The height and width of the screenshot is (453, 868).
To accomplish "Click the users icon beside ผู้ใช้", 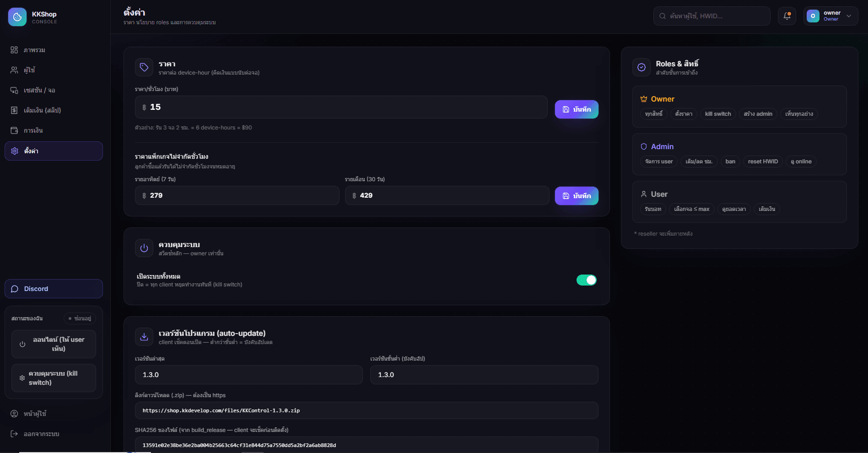I will [14, 70].
